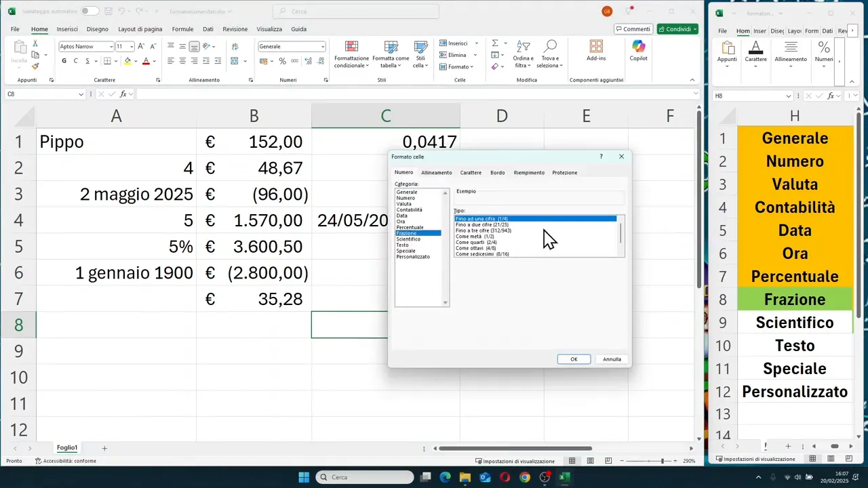Viewport: 868px width, 488px height.
Task: Select 'Come quarti (2/4)' in Tipo list
Action: 476,242
